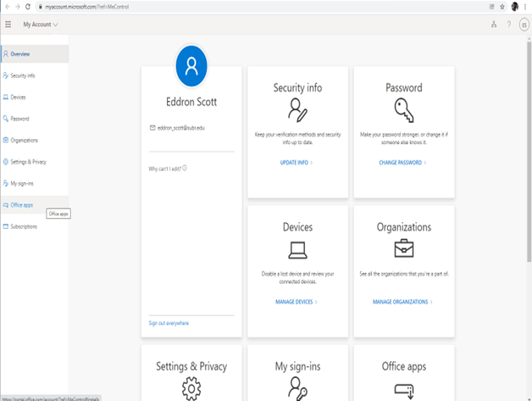Image resolution: width=532 pixels, height=401 pixels.
Task: Go forward with the browser forward arrow
Action: pyautogui.click(x=18, y=7)
